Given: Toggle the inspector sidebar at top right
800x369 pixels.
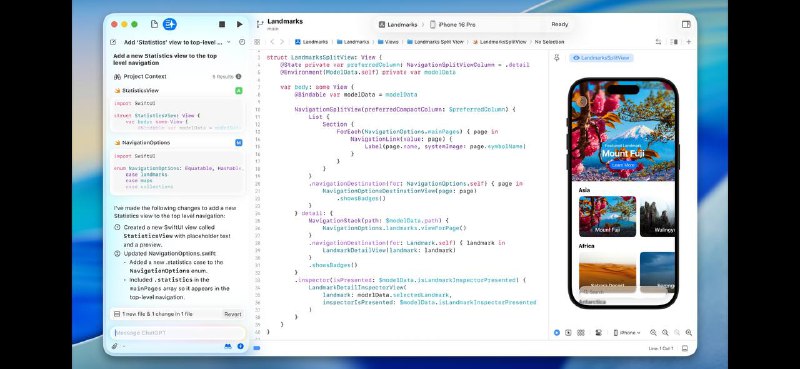Looking at the screenshot, I should (686, 24).
